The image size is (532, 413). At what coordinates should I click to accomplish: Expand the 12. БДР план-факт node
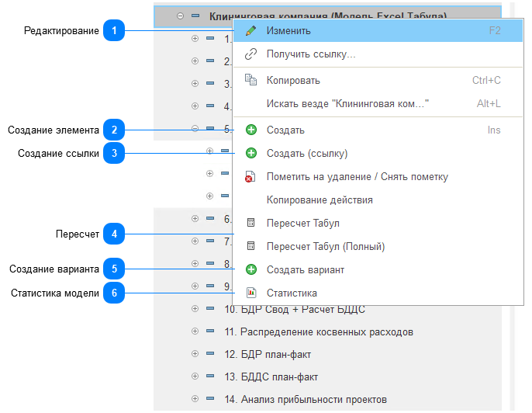pyautogui.click(x=195, y=353)
